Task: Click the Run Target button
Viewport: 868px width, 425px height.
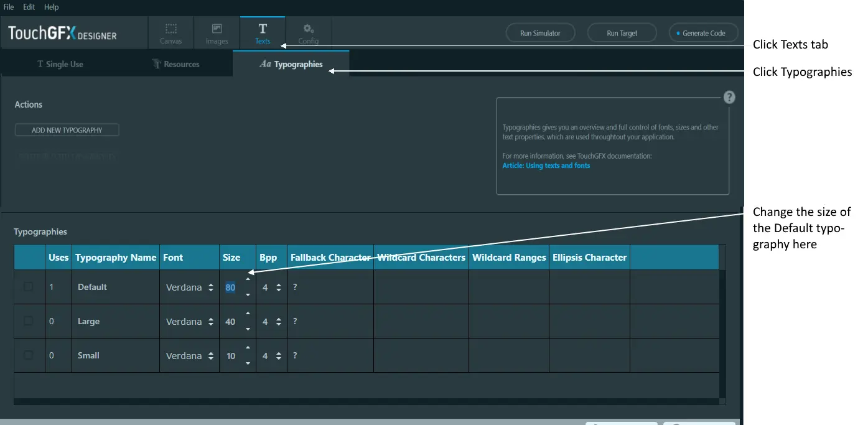Action: tap(622, 33)
